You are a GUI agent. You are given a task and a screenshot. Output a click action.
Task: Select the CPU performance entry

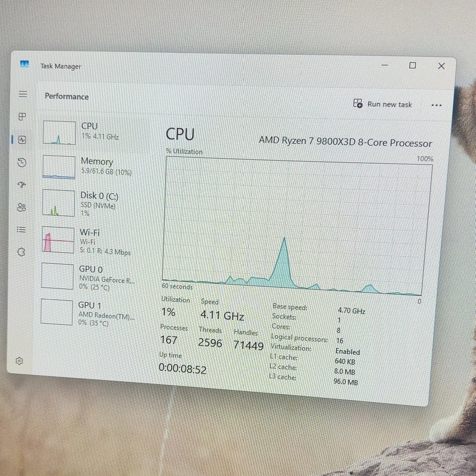[95, 132]
